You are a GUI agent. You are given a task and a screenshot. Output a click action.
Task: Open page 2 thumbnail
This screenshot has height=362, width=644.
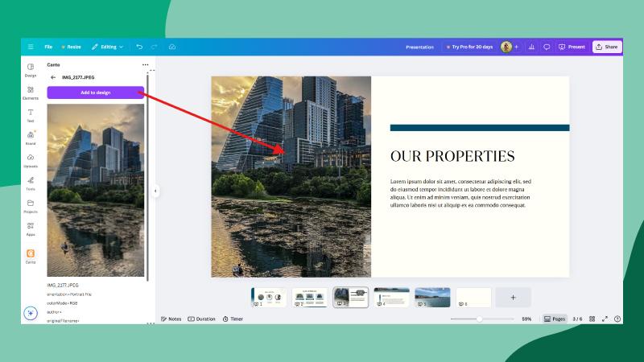pyautogui.click(x=310, y=297)
